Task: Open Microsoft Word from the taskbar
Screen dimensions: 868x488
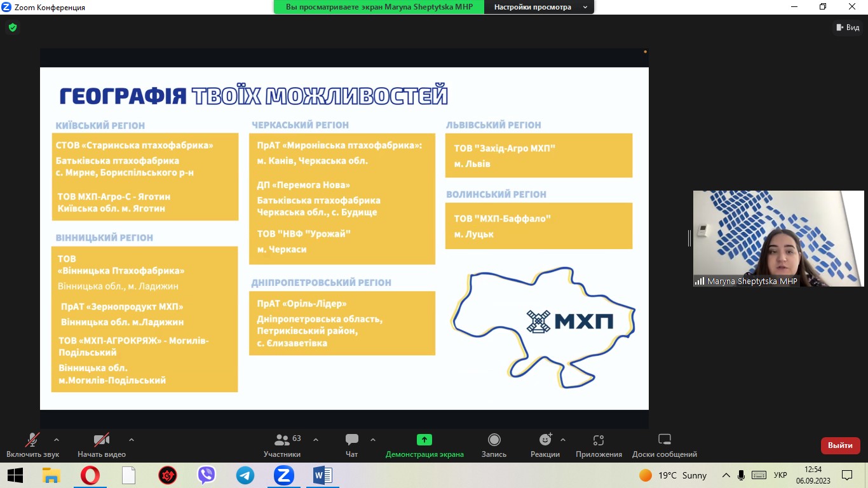Action: pyautogui.click(x=323, y=475)
